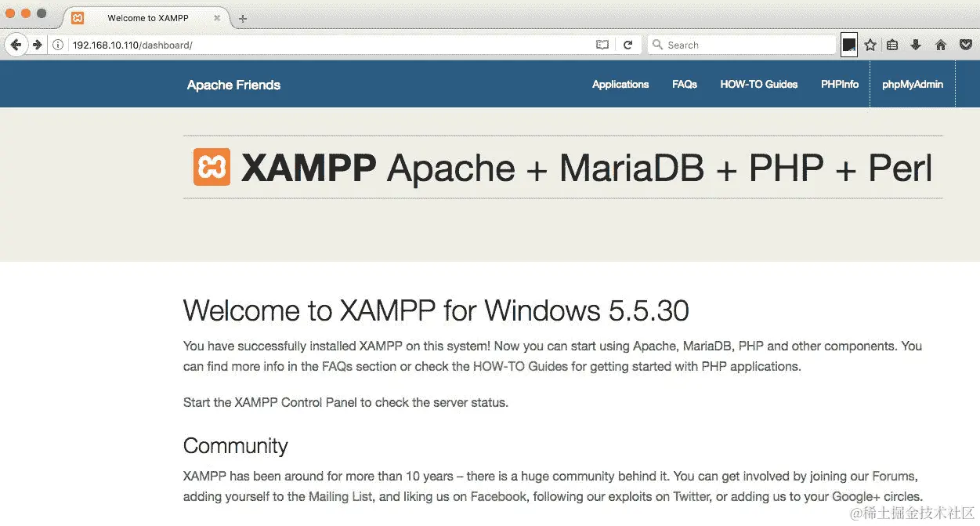Enable Reader View with the book icon
Image resolution: width=980 pixels, height=526 pixels.
coord(602,45)
